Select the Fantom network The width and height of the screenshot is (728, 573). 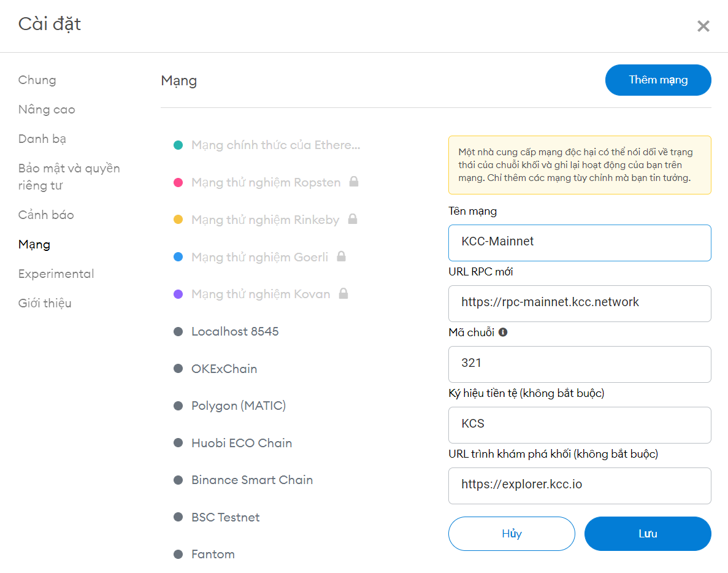point(213,554)
